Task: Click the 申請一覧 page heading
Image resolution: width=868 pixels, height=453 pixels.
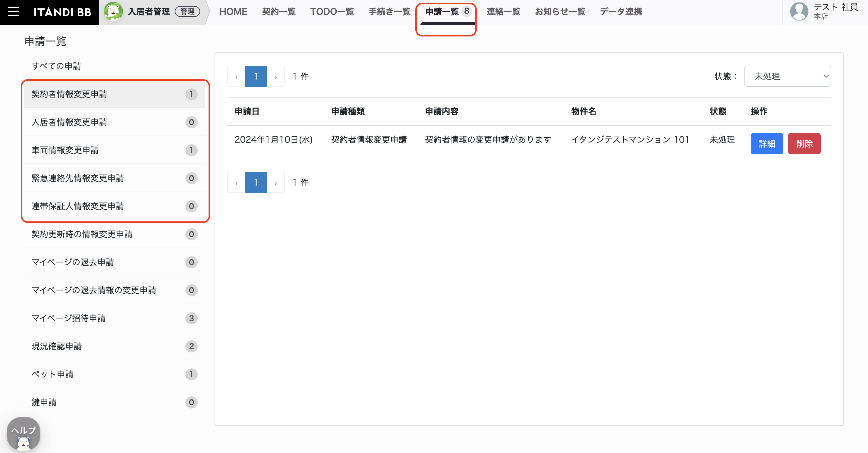Action: point(45,41)
